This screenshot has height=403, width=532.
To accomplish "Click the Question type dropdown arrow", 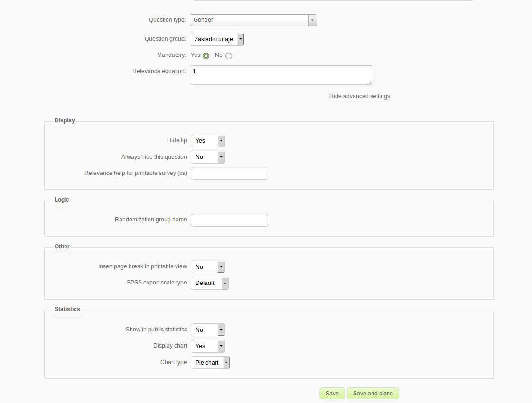I will tap(312, 20).
